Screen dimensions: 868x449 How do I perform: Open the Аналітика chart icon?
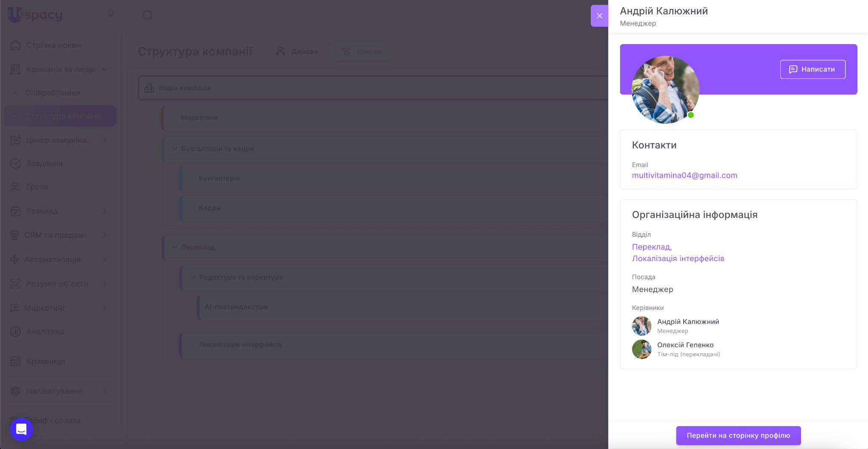pyautogui.click(x=16, y=332)
